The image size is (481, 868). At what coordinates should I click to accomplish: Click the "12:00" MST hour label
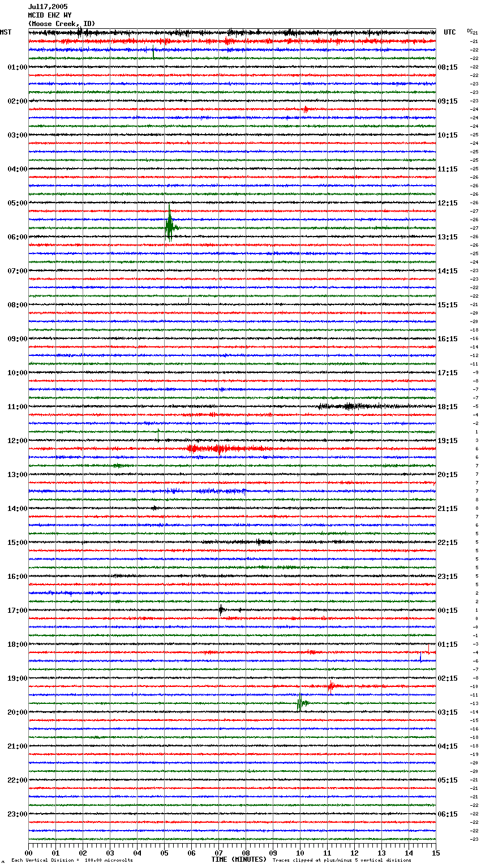(18, 441)
